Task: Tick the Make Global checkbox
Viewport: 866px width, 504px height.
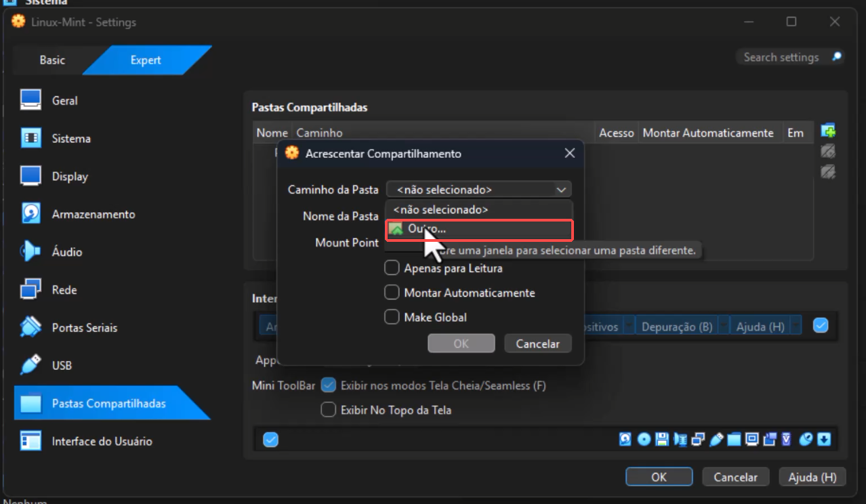Action: (392, 317)
